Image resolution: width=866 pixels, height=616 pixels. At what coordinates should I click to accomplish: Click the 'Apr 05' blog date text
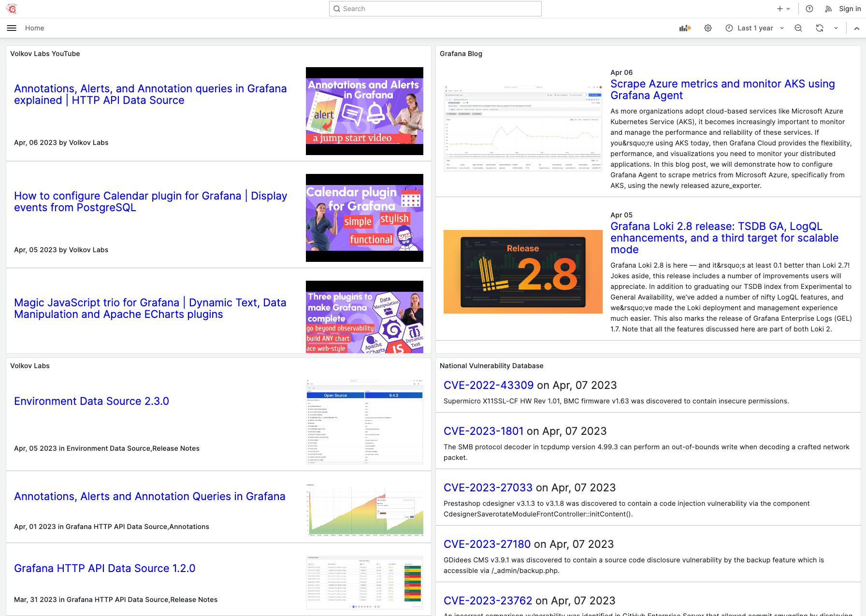pyautogui.click(x=621, y=215)
